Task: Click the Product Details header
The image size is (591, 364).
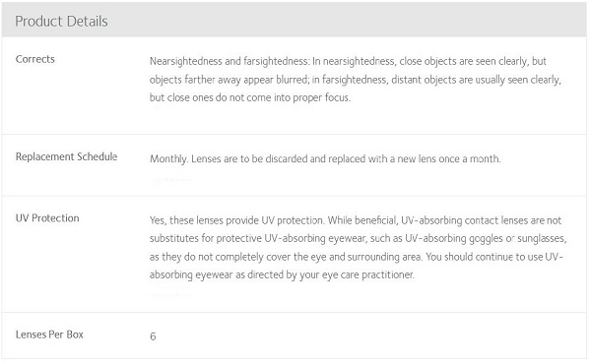Action: 61,22
